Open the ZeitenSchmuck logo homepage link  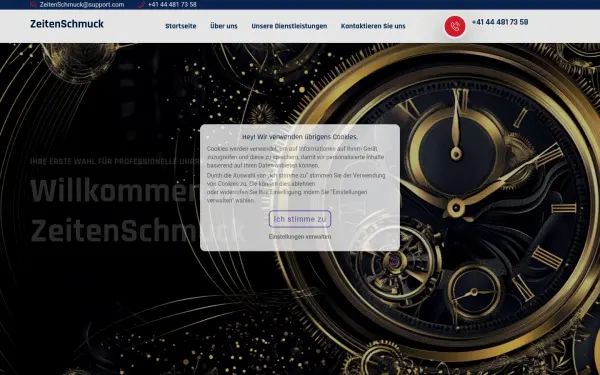coord(67,24)
